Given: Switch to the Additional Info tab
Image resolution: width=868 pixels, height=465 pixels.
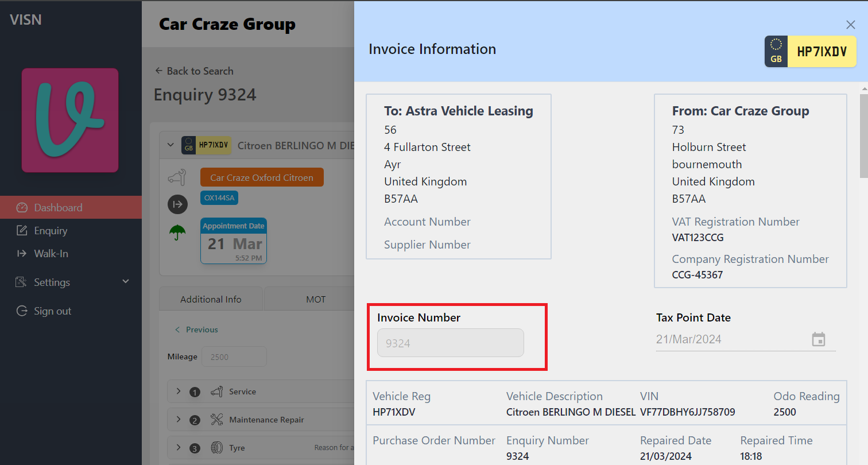Looking at the screenshot, I should [211, 299].
